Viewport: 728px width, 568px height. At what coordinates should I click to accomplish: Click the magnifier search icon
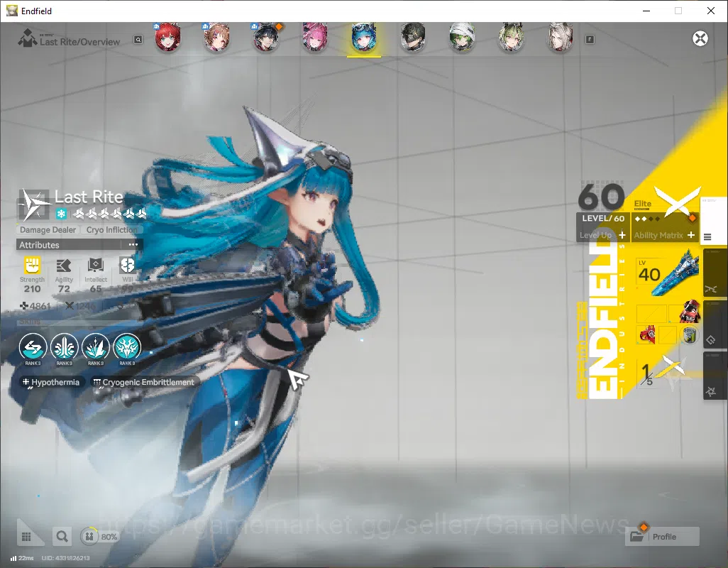click(x=62, y=537)
